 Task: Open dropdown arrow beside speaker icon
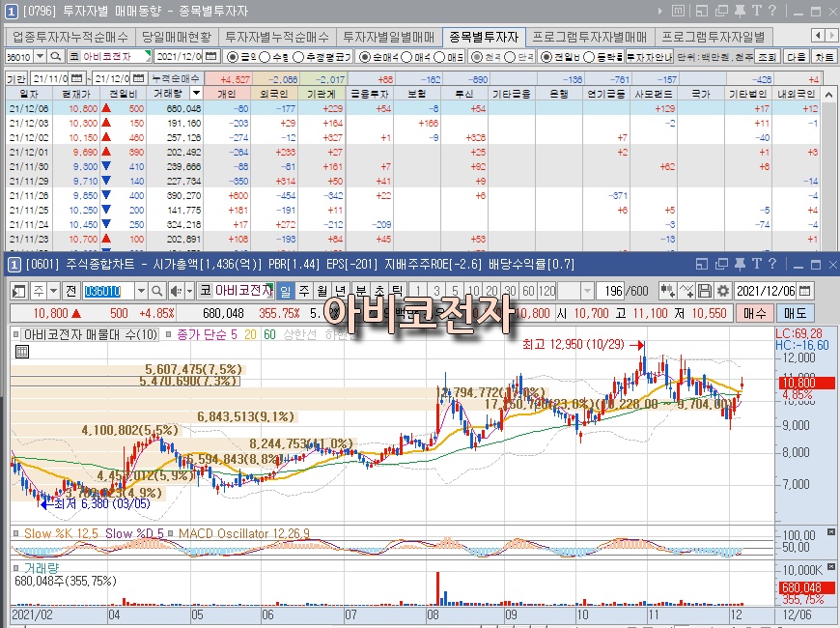point(189,291)
